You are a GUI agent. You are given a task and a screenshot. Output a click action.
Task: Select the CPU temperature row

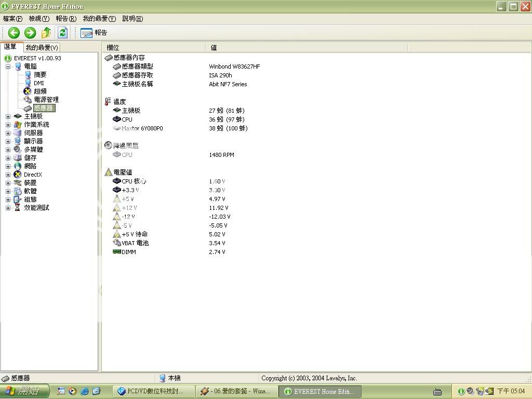[x=127, y=119]
